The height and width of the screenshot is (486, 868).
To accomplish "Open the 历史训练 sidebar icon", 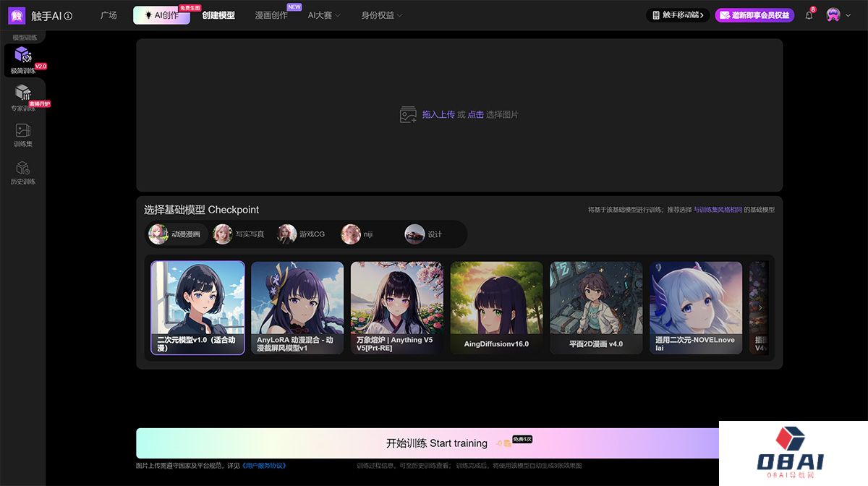I will click(23, 168).
